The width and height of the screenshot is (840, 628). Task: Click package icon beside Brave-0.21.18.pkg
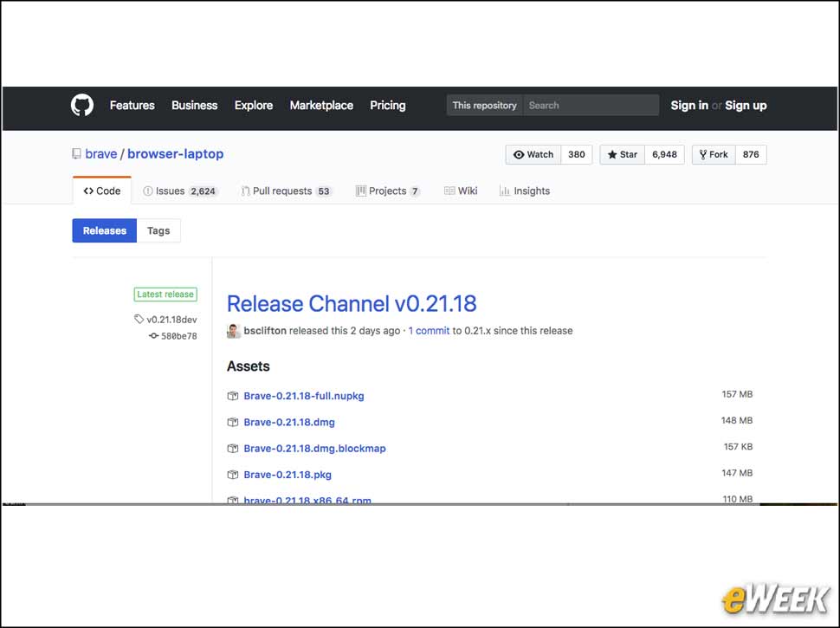point(232,475)
